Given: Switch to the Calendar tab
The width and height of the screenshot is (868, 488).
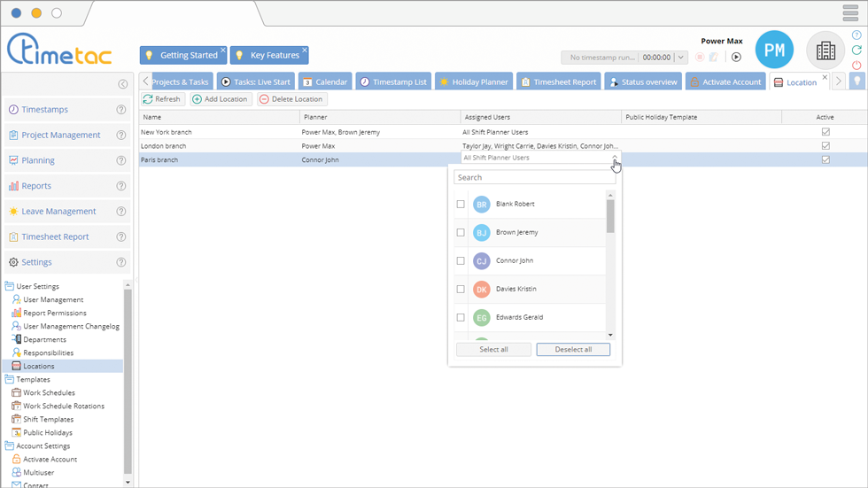Looking at the screenshot, I should click(325, 81).
